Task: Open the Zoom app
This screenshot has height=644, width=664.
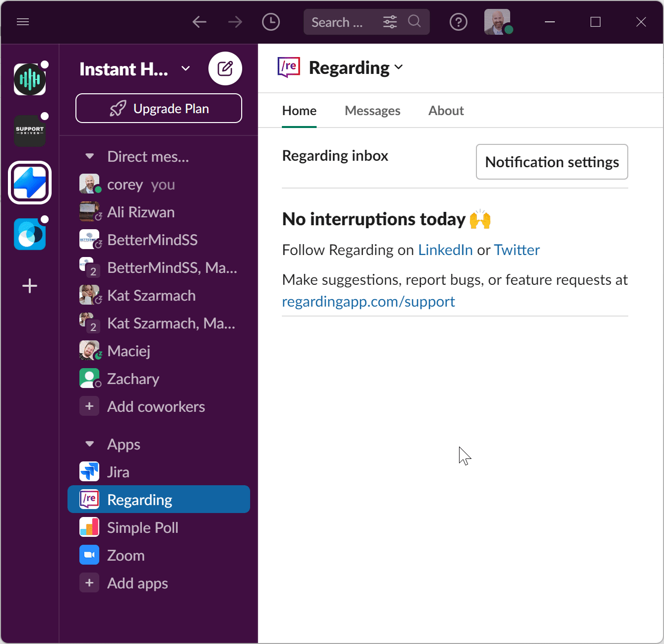Action: coord(159,555)
